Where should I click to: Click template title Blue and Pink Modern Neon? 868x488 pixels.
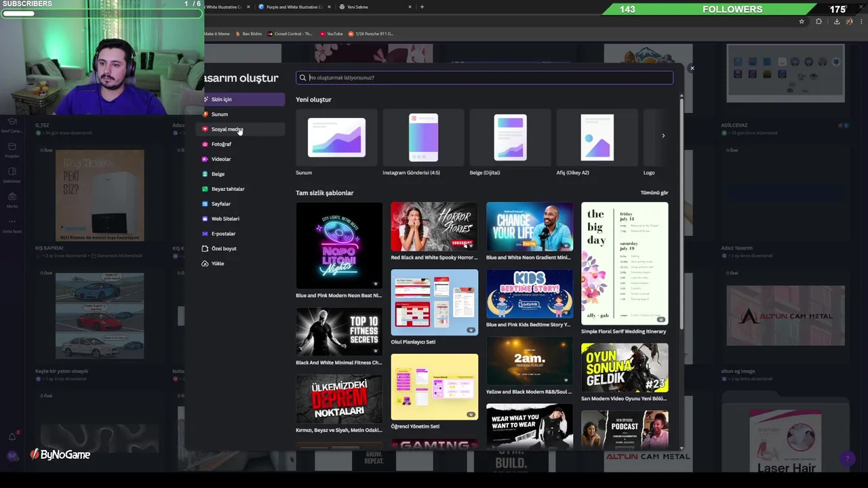(339, 296)
